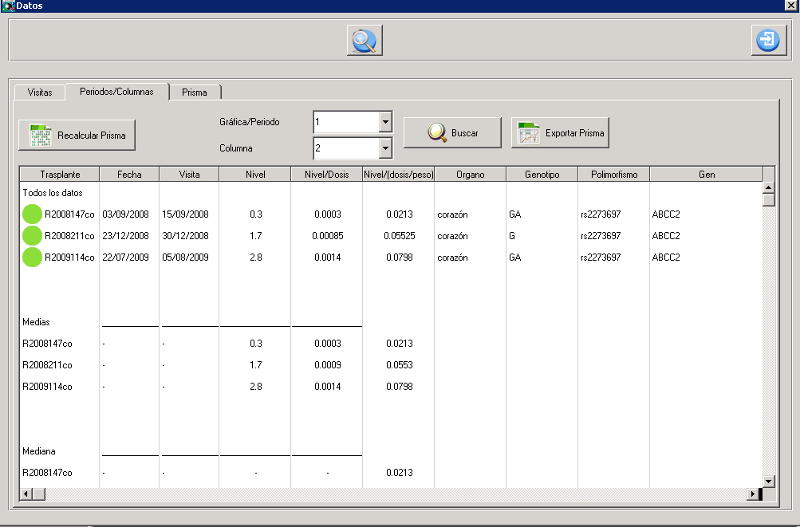800x527 pixels.
Task: Click the Fecha column header
Action: click(x=129, y=174)
